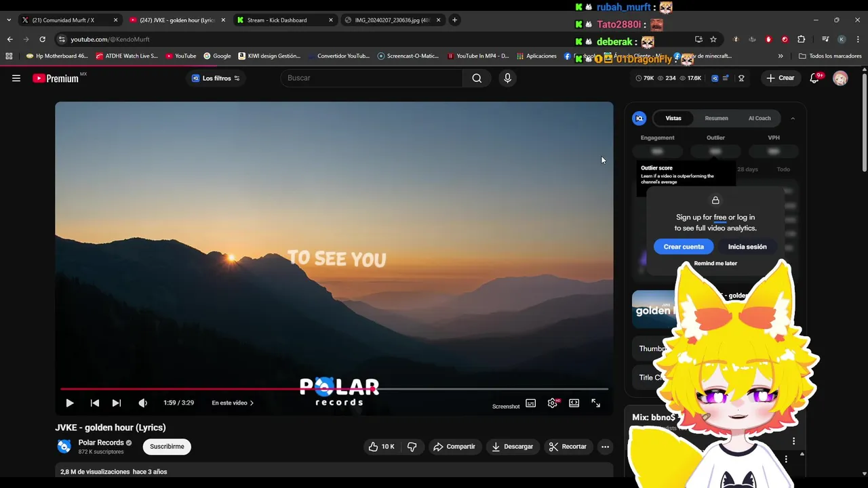Mute the video volume

pyautogui.click(x=142, y=403)
